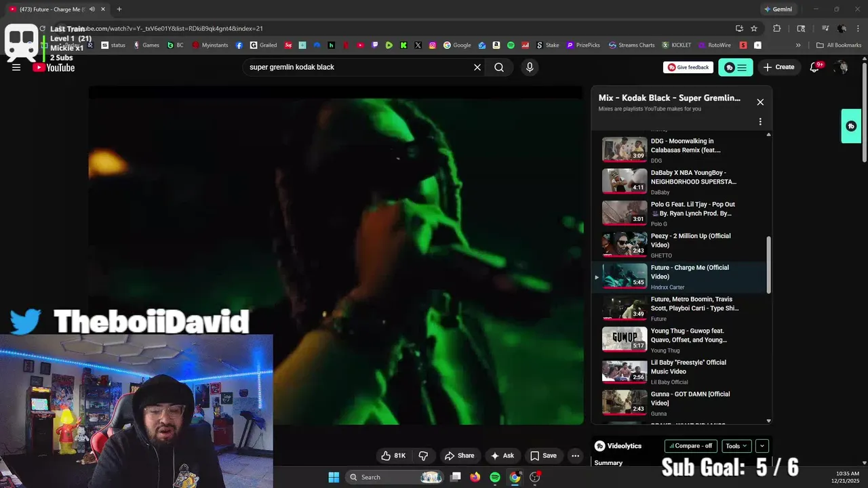Show more bookmarks with the overflow chevron

point(798,45)
